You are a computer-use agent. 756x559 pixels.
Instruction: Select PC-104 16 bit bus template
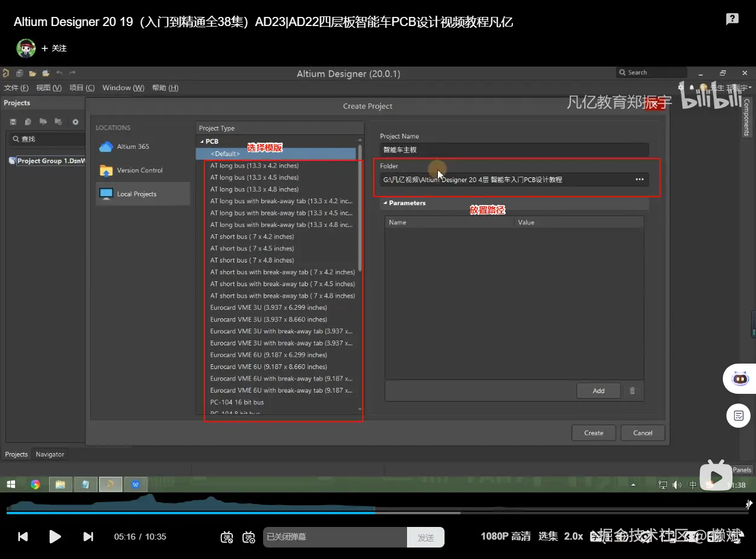pyautogui.click(x=237, y=402)
